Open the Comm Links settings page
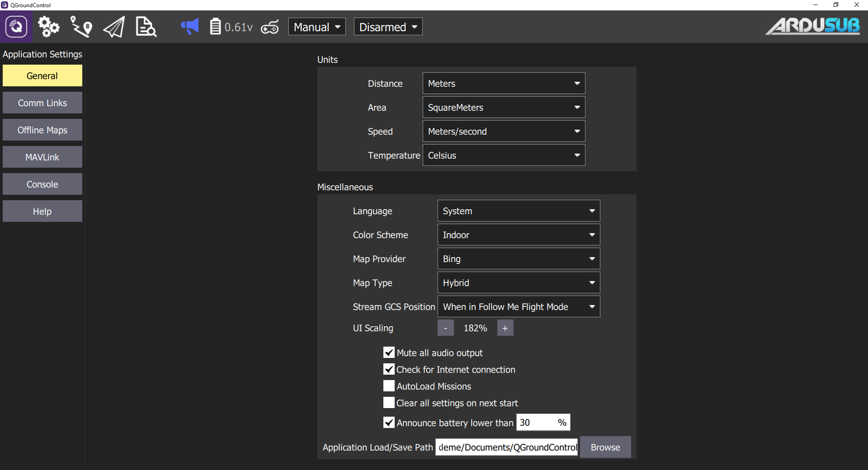 pos(42,103)
